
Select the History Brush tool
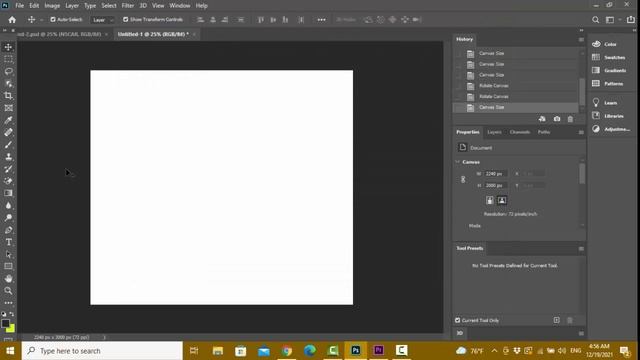point(8,169)
